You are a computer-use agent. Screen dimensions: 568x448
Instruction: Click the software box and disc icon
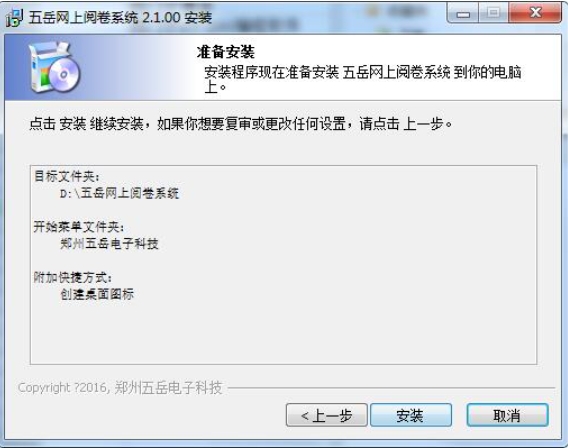pyautogui.click(x=54, y=67)
